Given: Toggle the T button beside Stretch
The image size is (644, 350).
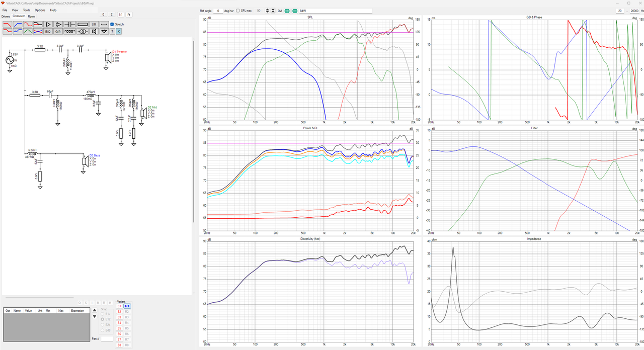Looking at the screenshot, I should pyautogui.click(x=113, y=32).
